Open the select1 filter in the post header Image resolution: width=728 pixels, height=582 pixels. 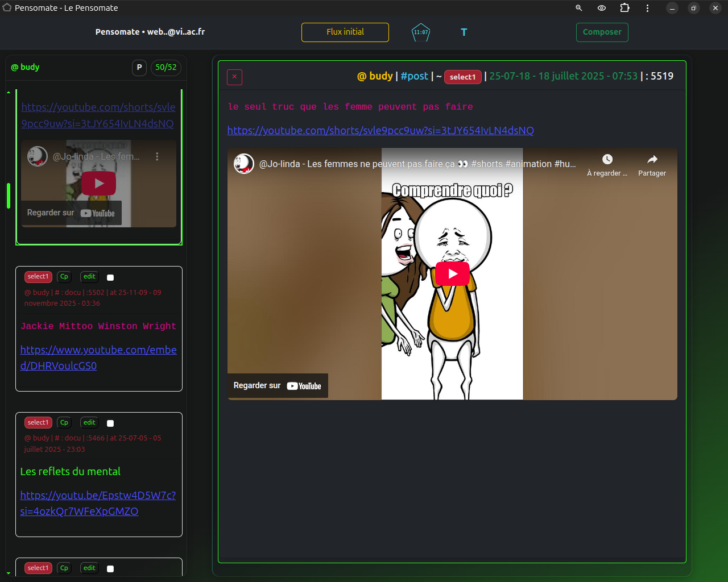463,76
